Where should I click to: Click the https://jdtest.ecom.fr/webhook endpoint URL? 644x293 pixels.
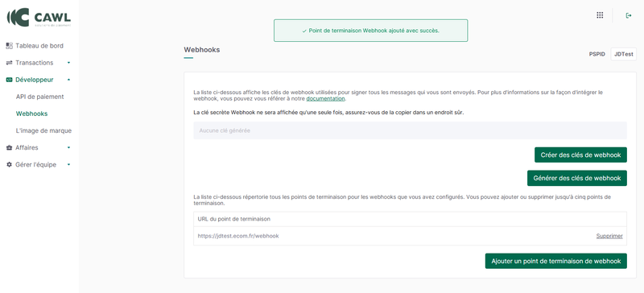[238, 236]
